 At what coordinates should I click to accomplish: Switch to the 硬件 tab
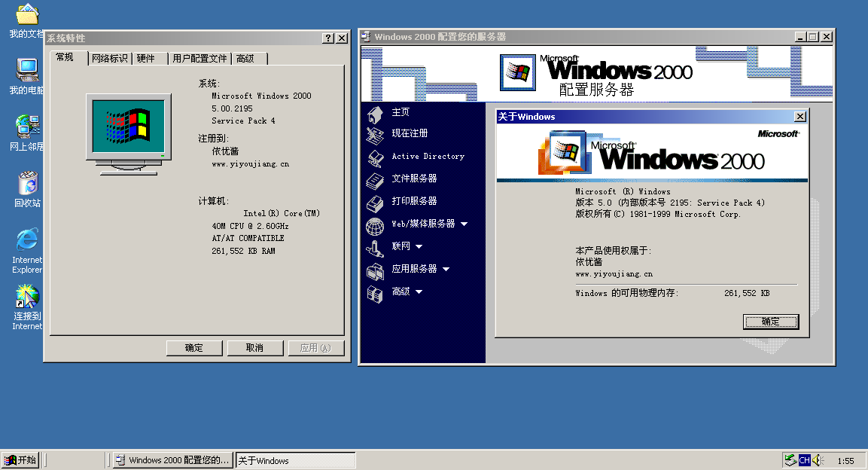(150, 59)
